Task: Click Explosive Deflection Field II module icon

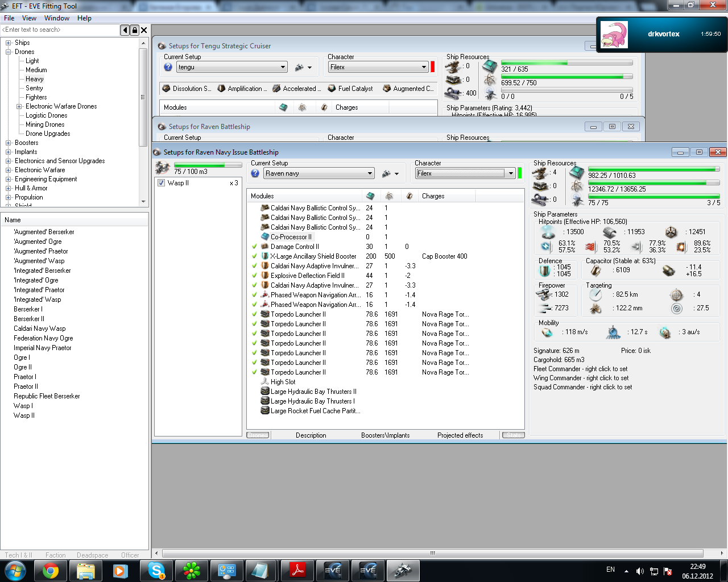Action: [x=264, y=276]
